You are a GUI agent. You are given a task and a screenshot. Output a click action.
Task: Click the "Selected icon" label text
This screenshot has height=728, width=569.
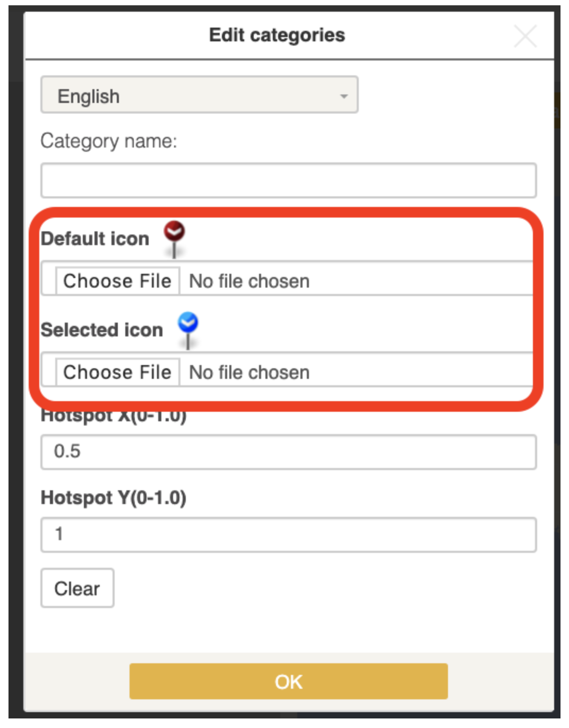(102, 330)
